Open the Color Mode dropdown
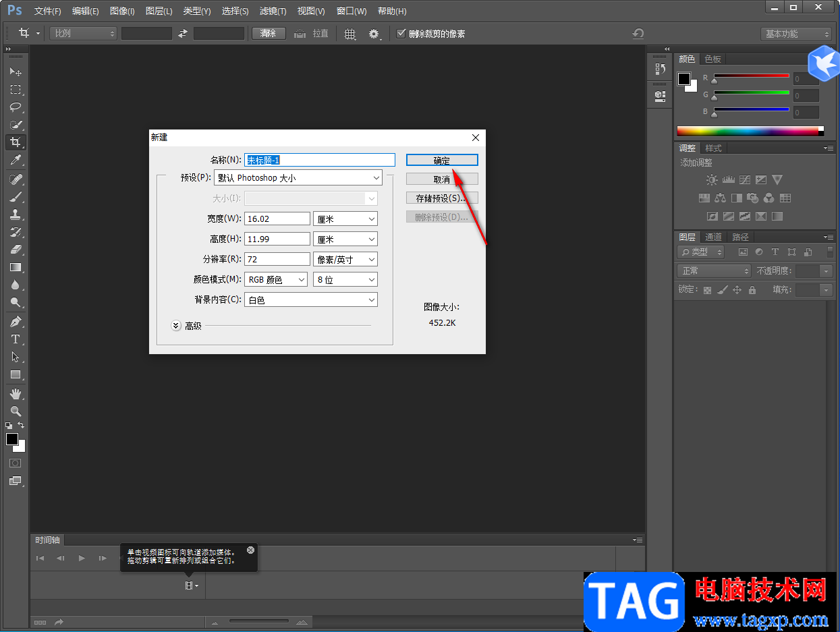 275,280
